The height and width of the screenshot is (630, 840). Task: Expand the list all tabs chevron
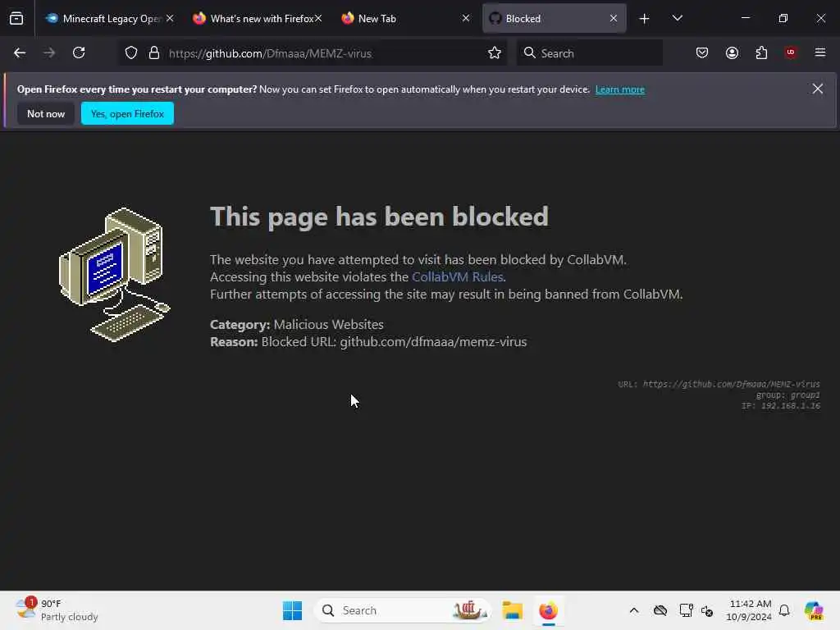coord(677,19)
